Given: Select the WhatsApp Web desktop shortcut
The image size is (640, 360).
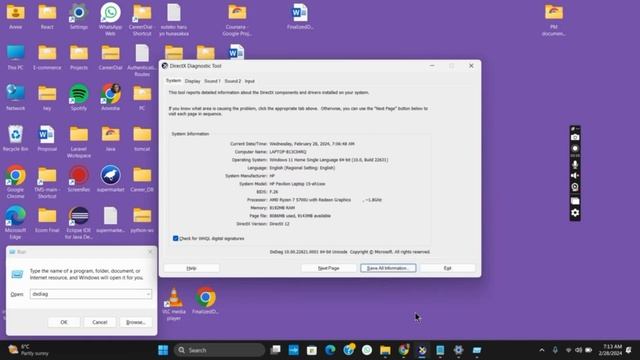Looking at the screenshot, I should point(111,19).
